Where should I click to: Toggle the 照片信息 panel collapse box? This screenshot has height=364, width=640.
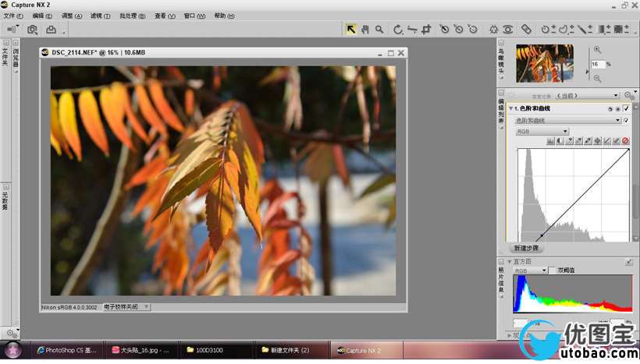501,261
